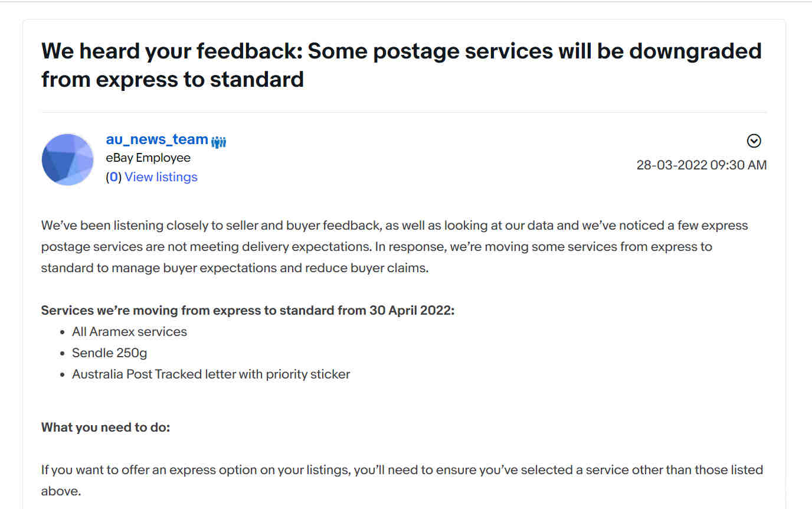Visit the au_news_team username link
Screen dimensions: 812x509
tap(157, 139)
